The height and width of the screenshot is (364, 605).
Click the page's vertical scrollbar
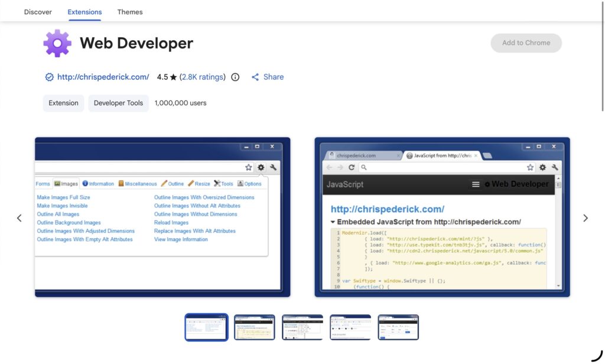tap(602, 56)
